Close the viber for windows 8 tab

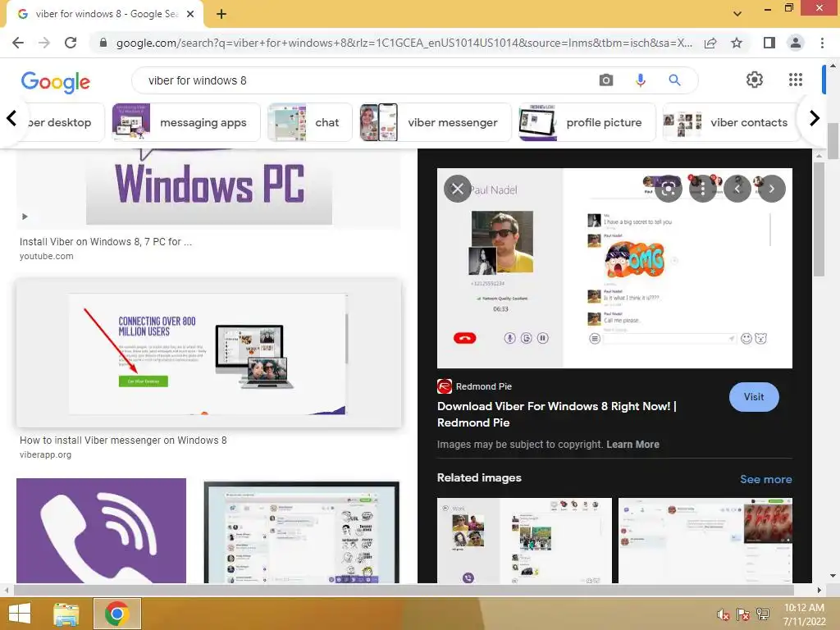click(190, 14)
